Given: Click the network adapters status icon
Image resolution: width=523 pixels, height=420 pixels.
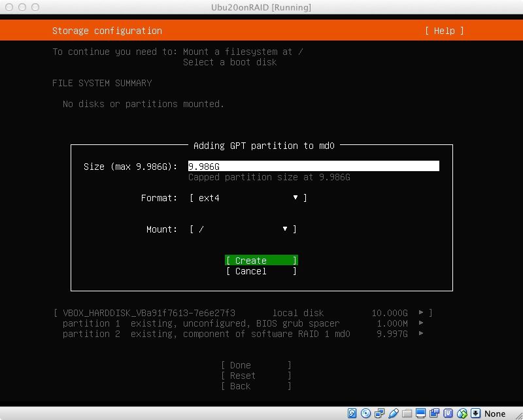Looking at the screenshot, I should click(x=380, y=413).
